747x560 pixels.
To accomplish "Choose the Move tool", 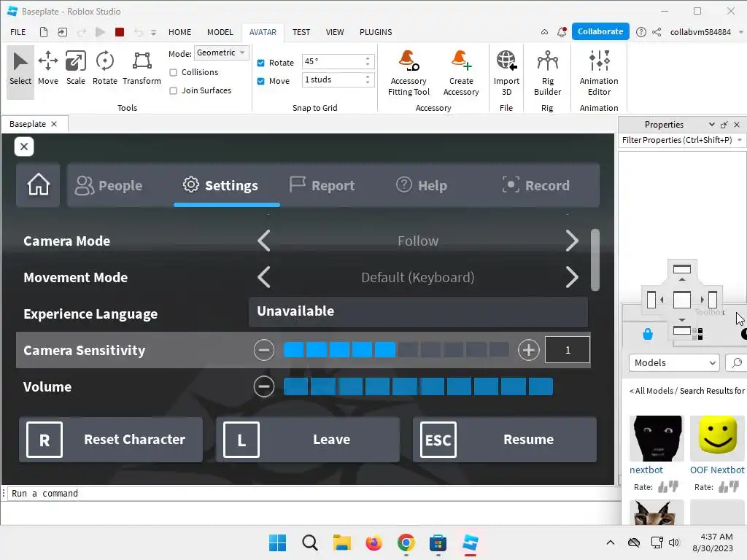I will [x=48, y=69].
